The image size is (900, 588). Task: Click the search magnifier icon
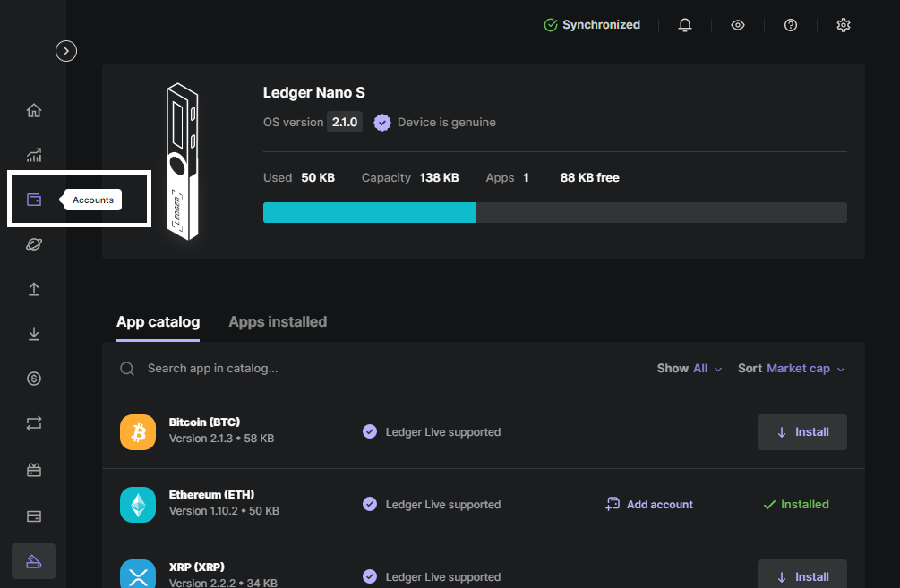(x=127, y=369)
